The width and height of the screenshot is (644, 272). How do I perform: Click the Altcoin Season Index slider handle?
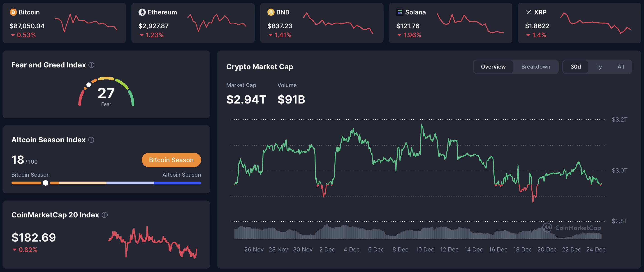pyautogui.click(x=46, y=183)
